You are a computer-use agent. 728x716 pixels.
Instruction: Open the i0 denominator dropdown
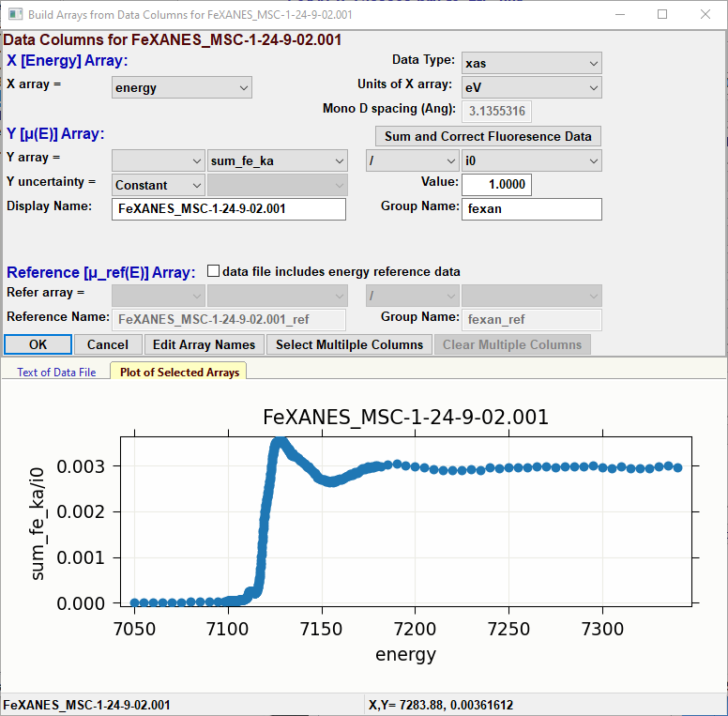coord(531,161)
